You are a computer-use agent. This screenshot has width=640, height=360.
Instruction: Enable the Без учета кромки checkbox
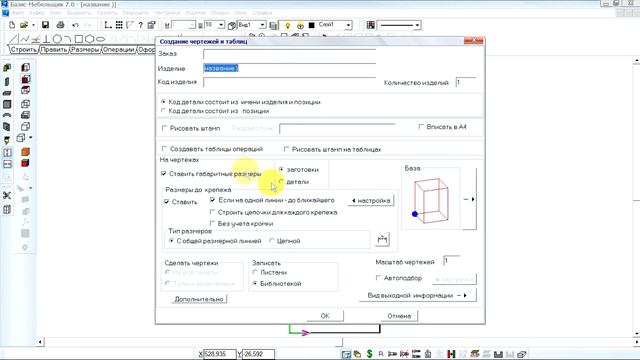tap(212, 223)
